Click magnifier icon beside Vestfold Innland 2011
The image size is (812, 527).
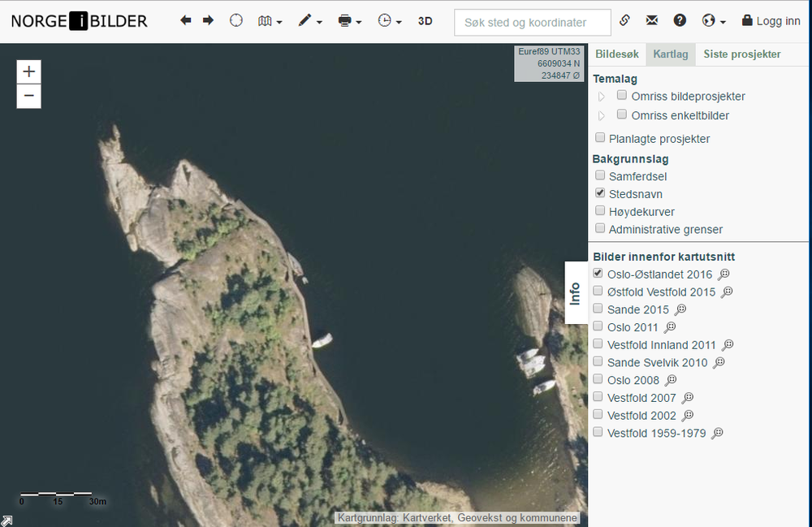click(x=728, y=345)
